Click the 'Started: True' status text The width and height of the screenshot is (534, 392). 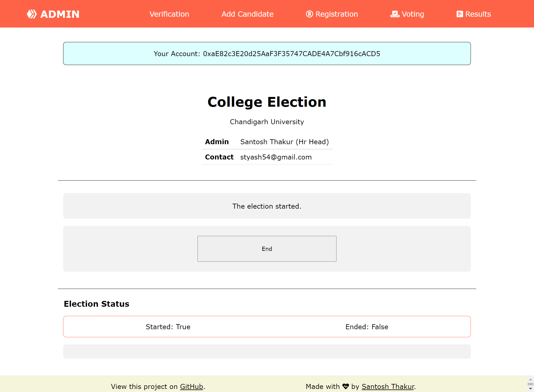click(168, 327)
